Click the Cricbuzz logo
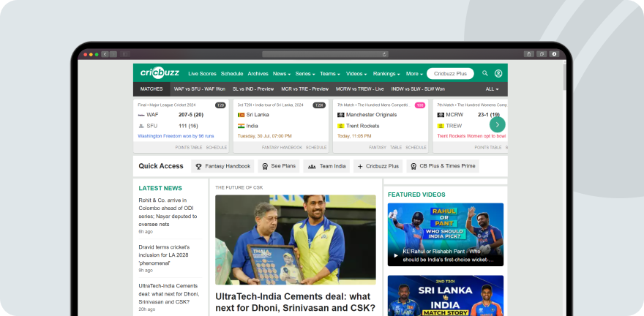The width and height of the screenshot is (644, 316). (x=160, y=72)
